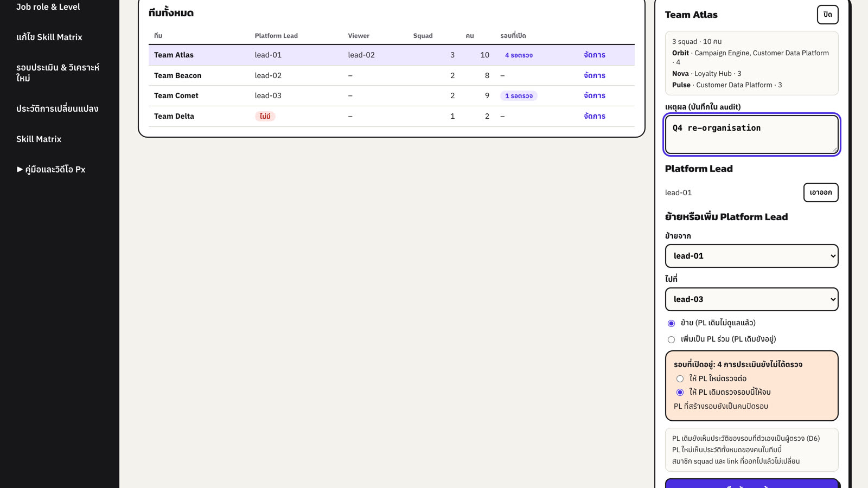This screenshot has width=868, height=488.
Task: Click Team Comet team name
Action: [176, 95]
